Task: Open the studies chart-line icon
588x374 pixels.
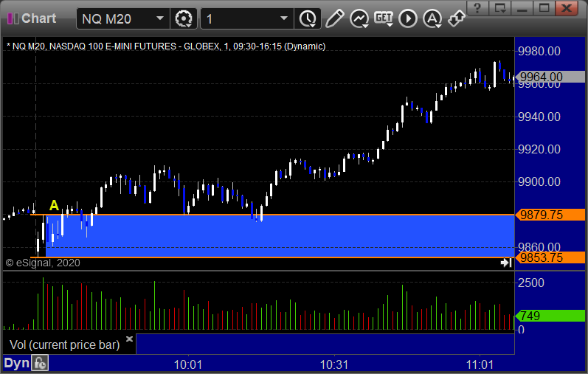Action: click(359, 18)
